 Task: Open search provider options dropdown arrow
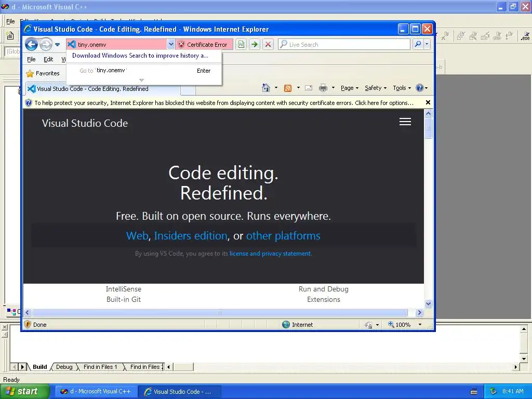(427, 45)
